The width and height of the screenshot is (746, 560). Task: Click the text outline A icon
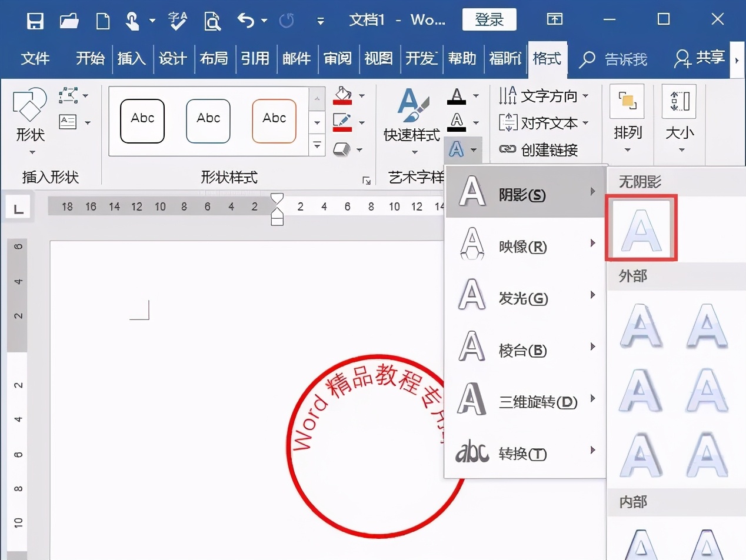coord(457,123)
